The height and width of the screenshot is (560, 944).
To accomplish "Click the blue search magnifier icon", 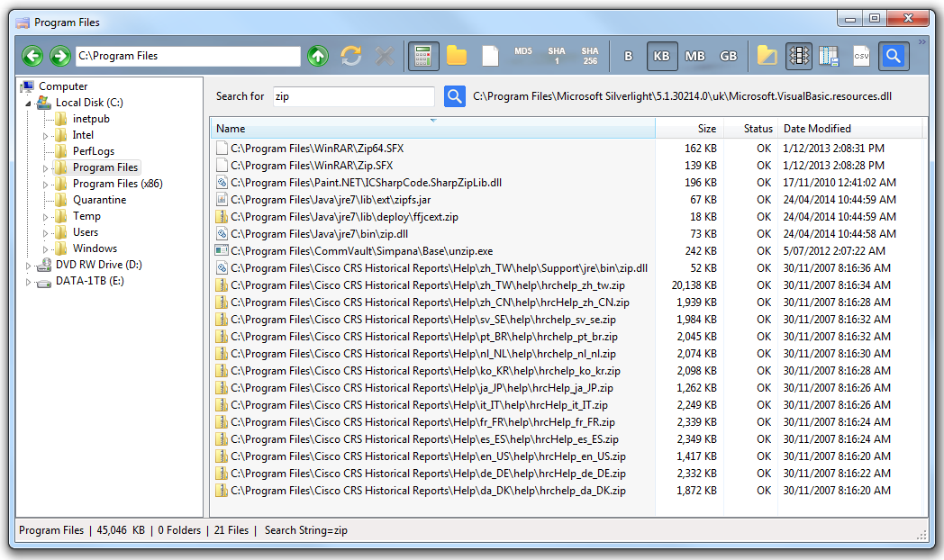I will coord(893,55).
